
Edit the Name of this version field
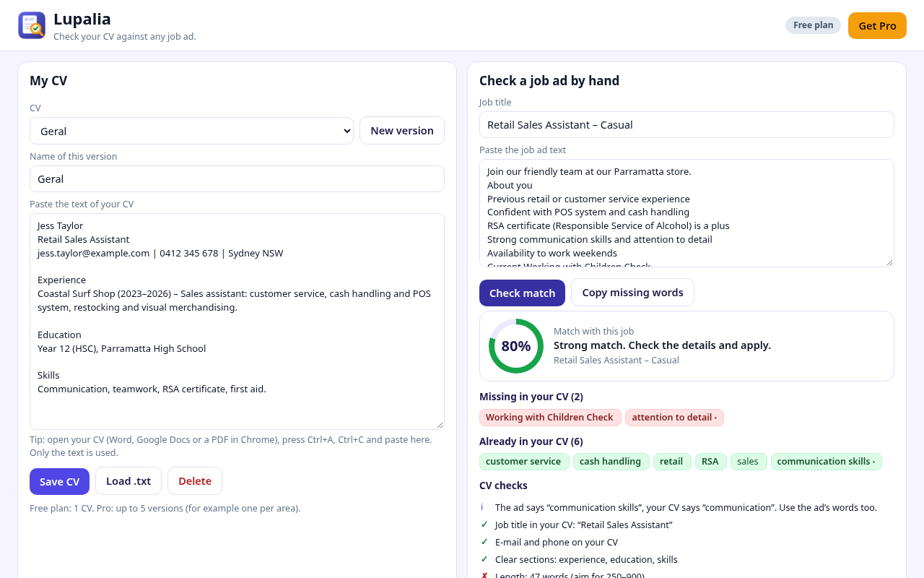tap(237, 178)
